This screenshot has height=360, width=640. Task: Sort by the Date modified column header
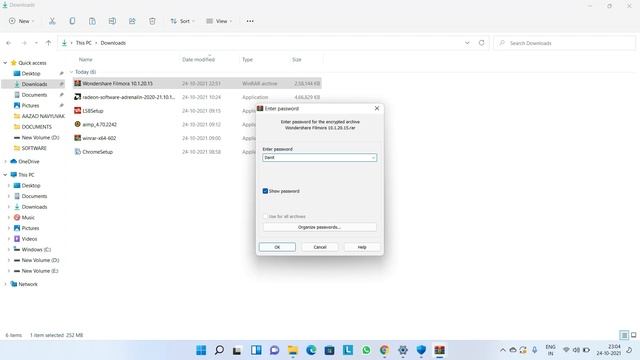click(198, 60)
